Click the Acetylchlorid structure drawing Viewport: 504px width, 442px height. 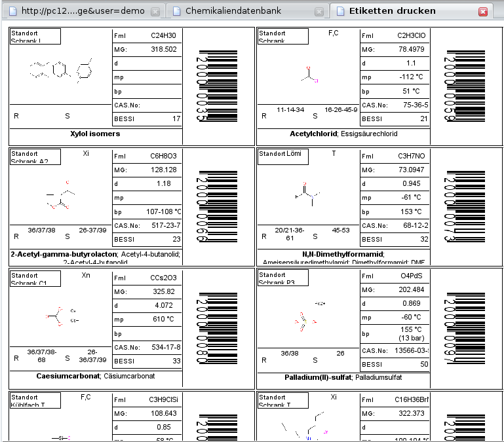pyautogui.click(x=309, y=75)
